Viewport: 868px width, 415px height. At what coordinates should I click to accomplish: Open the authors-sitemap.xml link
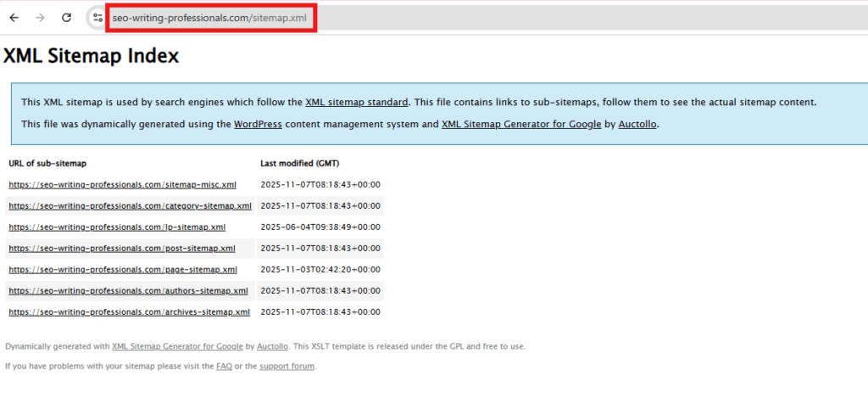click(128, 290)
